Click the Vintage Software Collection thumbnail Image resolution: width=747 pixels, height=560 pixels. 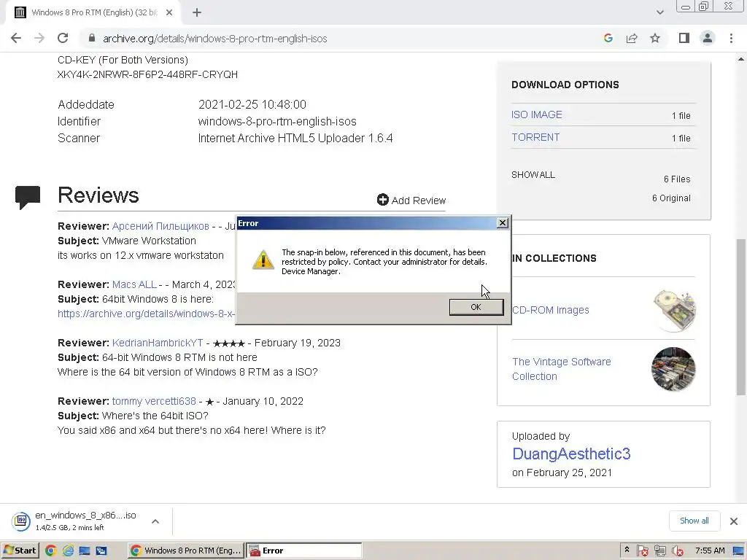pos(673,369)
